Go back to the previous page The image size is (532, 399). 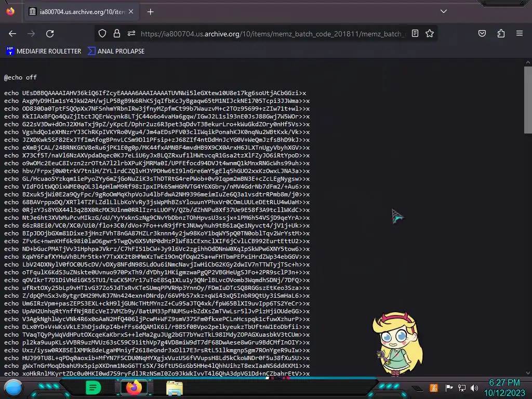(12, 34)
